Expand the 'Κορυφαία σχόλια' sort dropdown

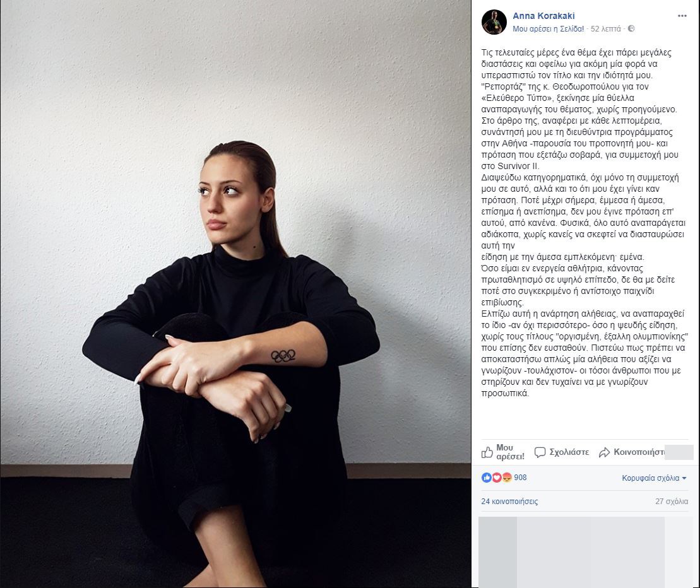(654, 478)
